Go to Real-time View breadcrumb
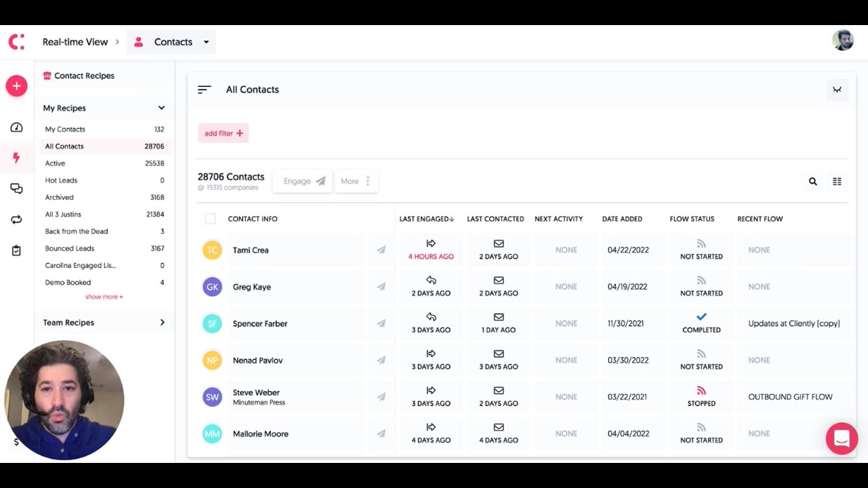This screenshot has width=868, height=488. (75, 42)
